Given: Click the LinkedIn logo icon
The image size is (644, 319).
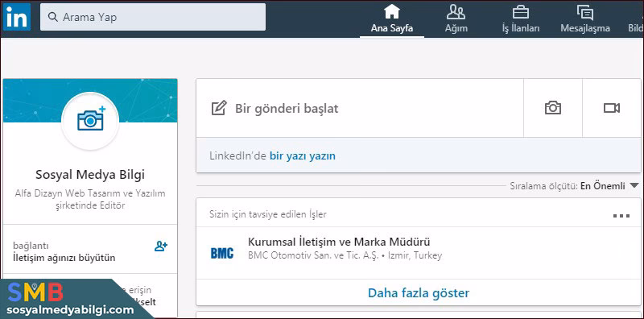Looking at the screenshot, I should (17, 17).
